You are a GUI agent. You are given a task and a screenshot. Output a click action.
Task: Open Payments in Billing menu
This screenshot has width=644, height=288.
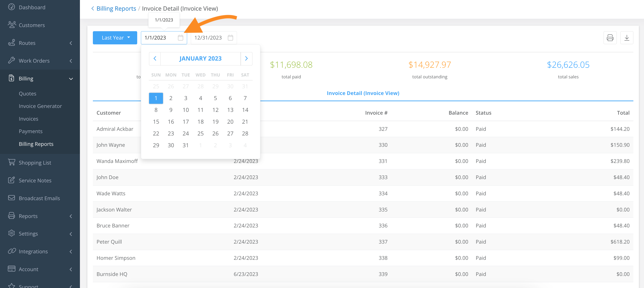coord(30,131)
